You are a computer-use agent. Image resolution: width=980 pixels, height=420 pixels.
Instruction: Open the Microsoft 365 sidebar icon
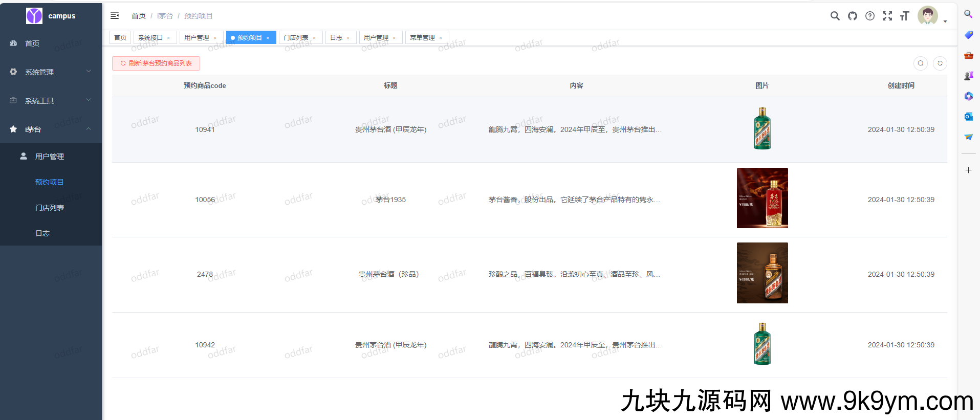(968, 96)
